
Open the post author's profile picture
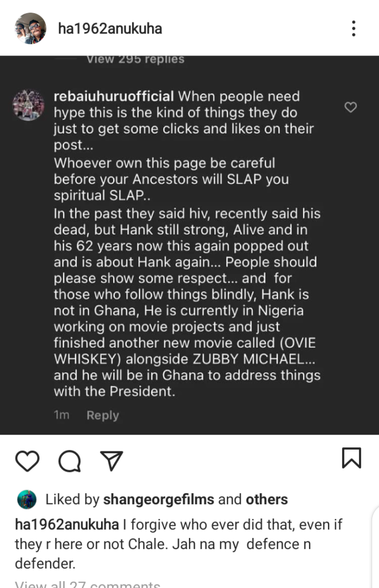click(x=30, y=28)
